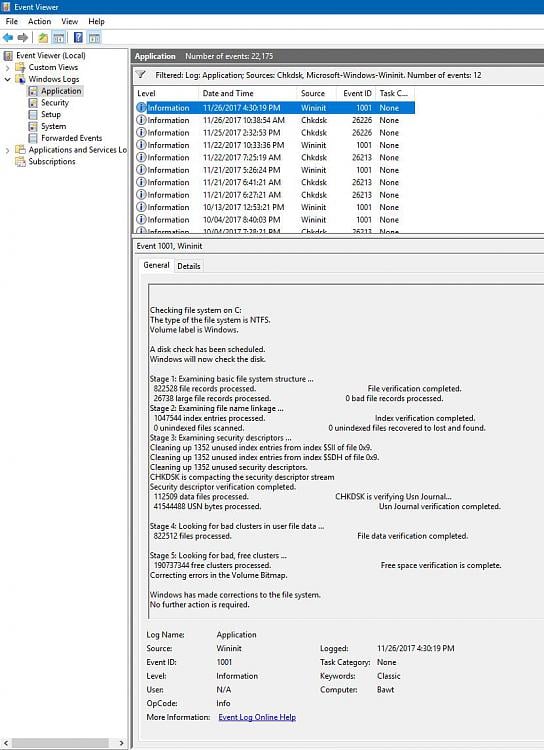Toggle the Show/Hide Console Tree icon
The height and width of the screenshot is (750, 544).
[58, 37]
